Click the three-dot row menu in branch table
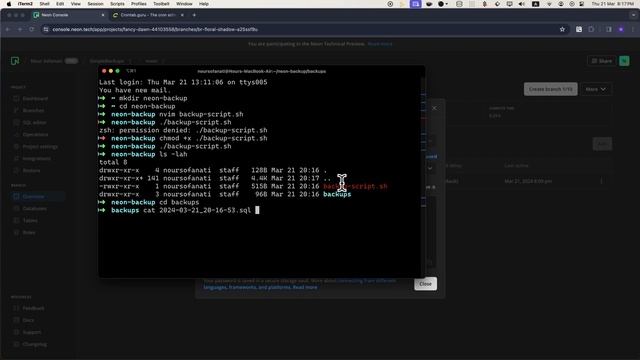 (x=601, y=181)
